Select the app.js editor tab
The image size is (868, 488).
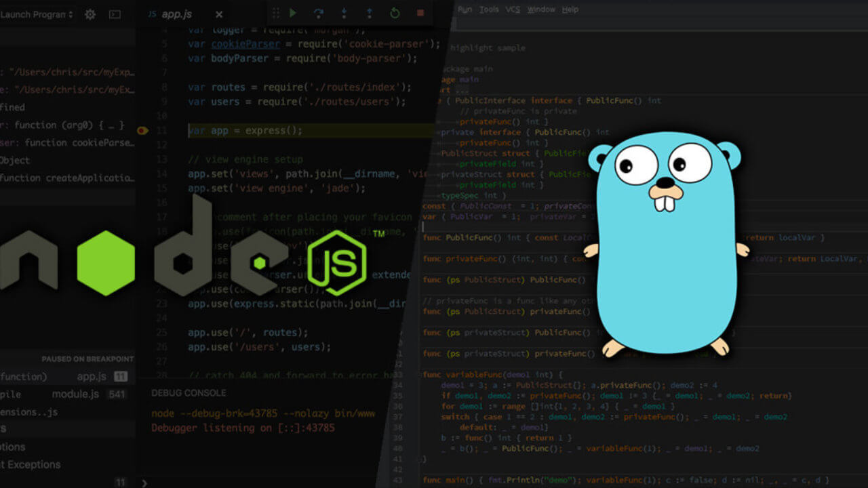(176, 14)
